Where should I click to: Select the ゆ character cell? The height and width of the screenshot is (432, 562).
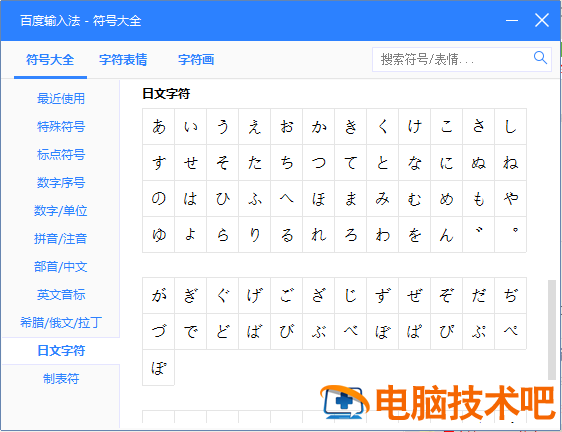[x=158, y=234]
